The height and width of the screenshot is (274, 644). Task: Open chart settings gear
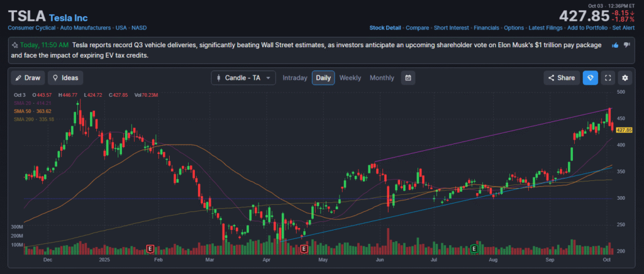tap(625, 78)
